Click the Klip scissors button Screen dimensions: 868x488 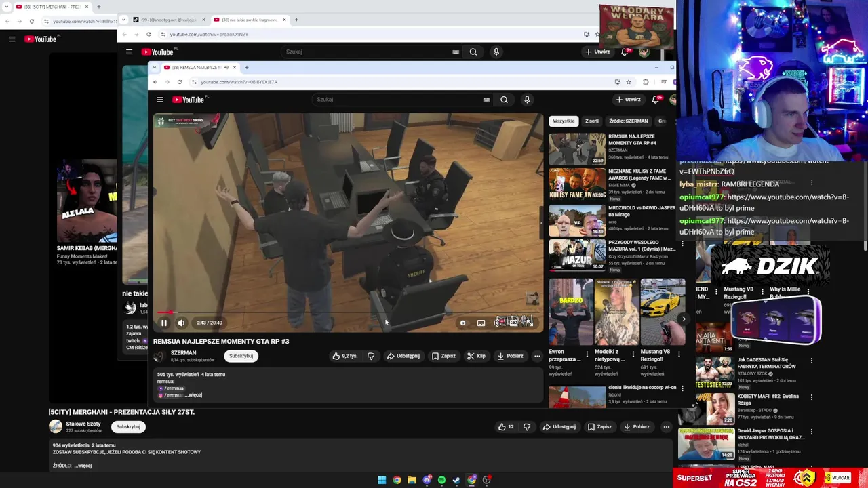[x=476, y=356]
